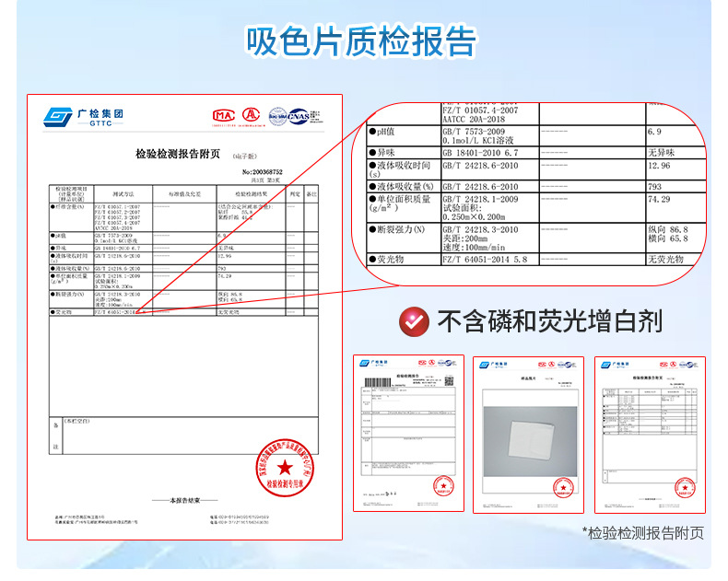
Task: Click the 纵向 86.8 value in the enlarged table
Action: point(668,229)
